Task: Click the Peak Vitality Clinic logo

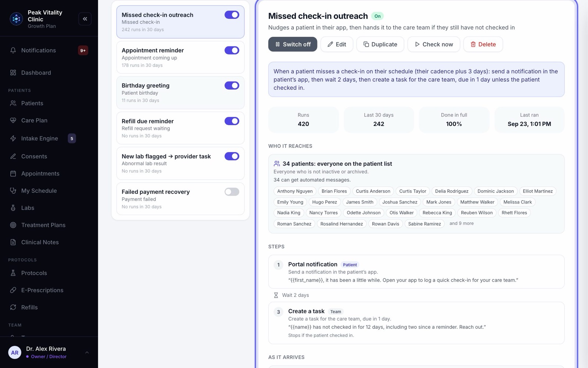Action: [x=16, y=19]
